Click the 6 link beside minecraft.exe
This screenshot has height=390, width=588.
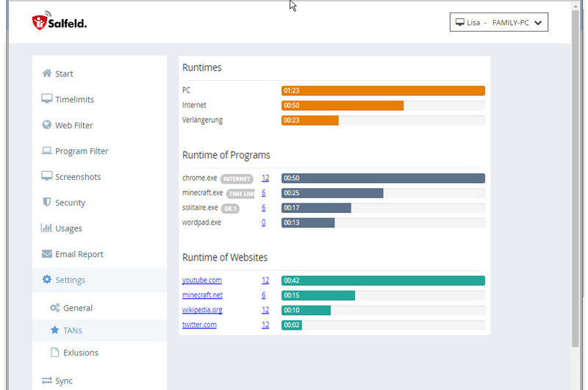(x=264, y=193)
